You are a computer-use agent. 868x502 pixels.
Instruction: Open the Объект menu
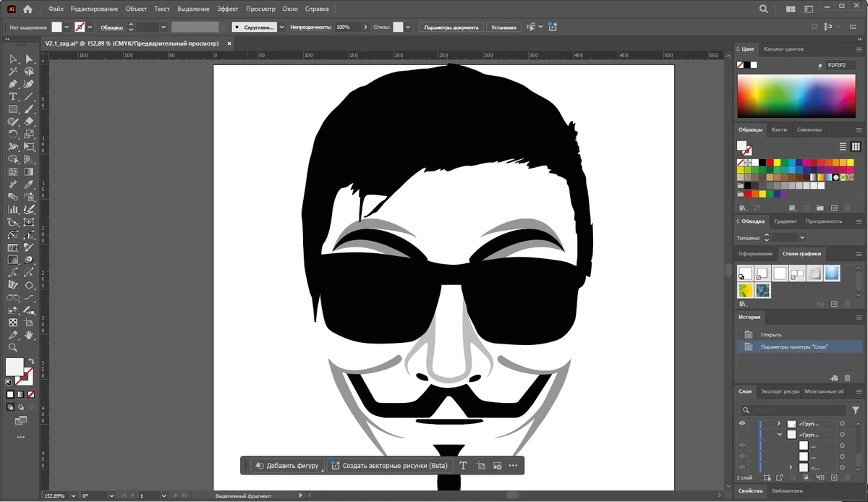point(136,9)
